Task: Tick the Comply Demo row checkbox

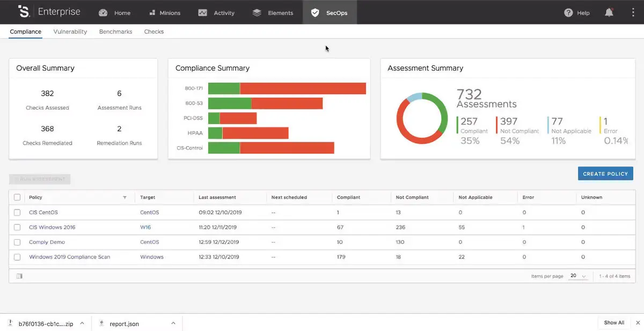Action: pyautogui.click(x=17, y=242)
